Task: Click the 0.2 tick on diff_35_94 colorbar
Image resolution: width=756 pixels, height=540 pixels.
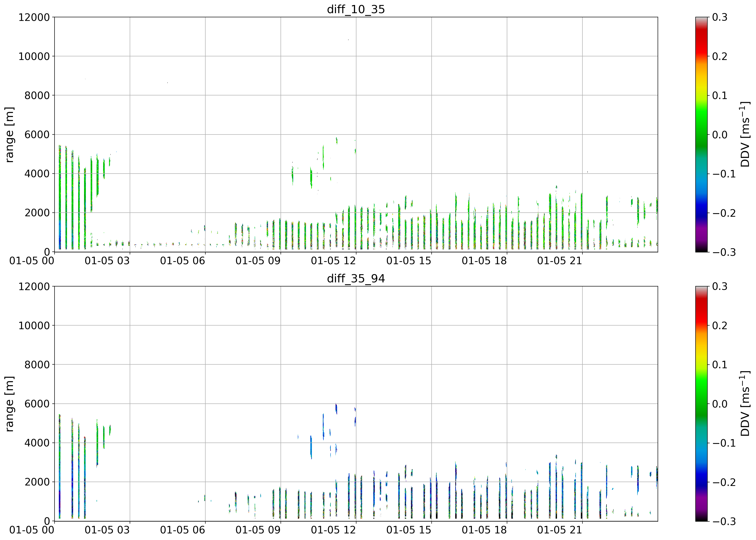Action: [x=720, y=326]
